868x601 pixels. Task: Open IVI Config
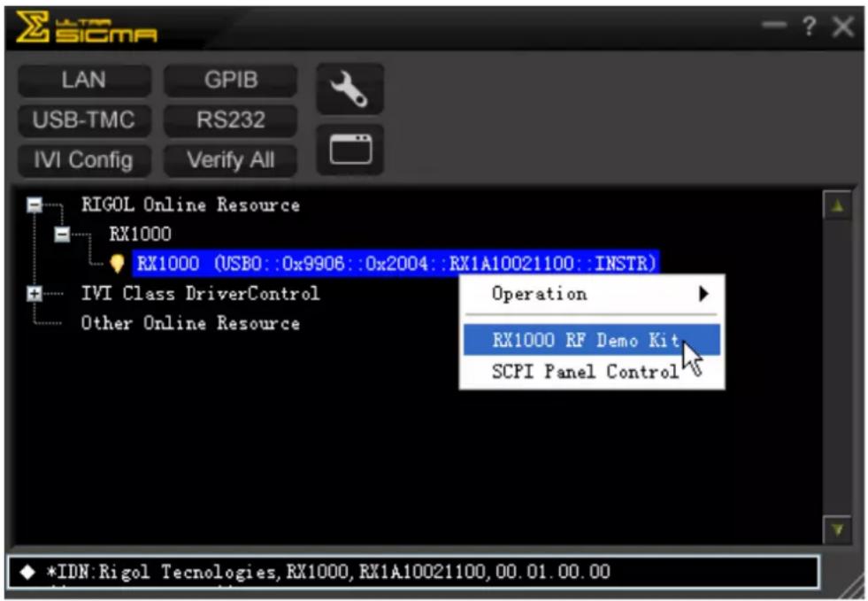pos(84,160)
